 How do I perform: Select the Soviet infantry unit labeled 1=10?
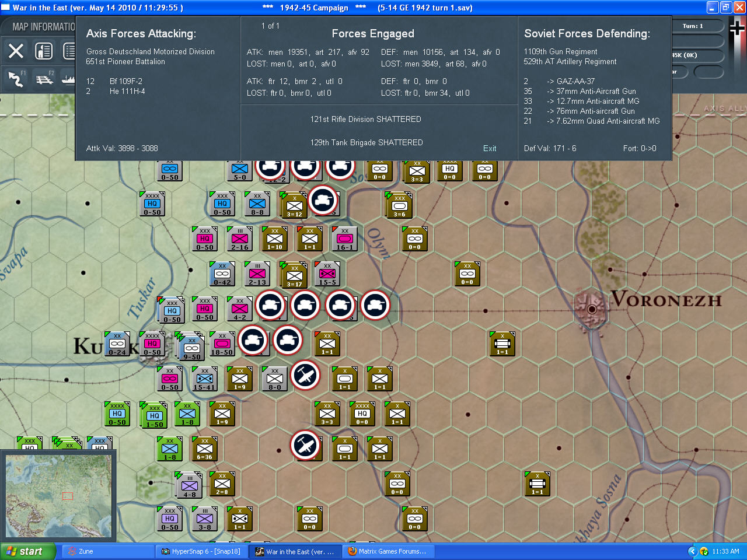(275, 239)
